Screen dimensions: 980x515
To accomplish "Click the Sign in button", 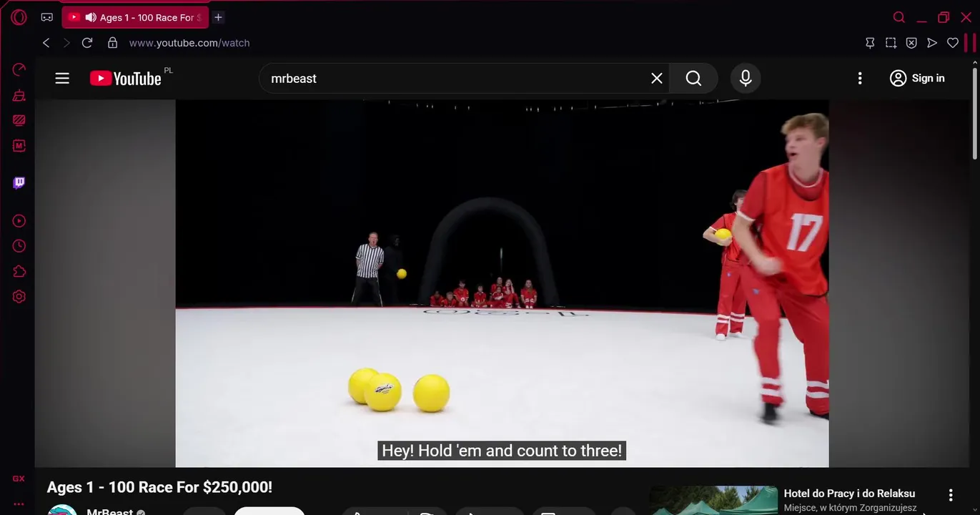I will [917, 78].
